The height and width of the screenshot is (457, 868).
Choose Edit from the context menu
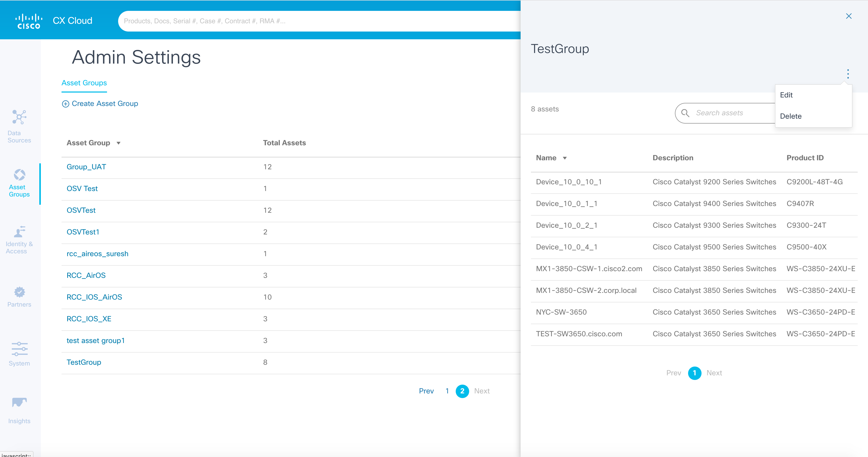tap(786, 95)
